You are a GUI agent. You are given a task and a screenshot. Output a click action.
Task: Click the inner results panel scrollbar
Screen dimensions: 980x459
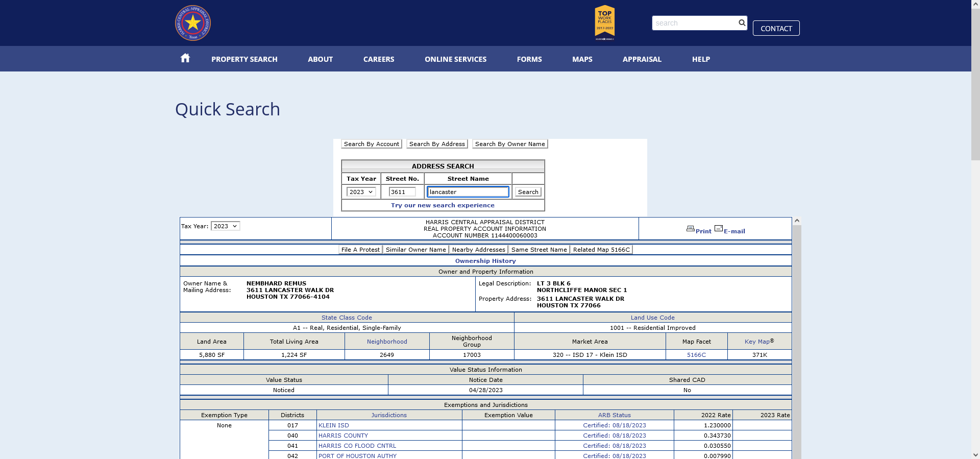tap(797, 342)
